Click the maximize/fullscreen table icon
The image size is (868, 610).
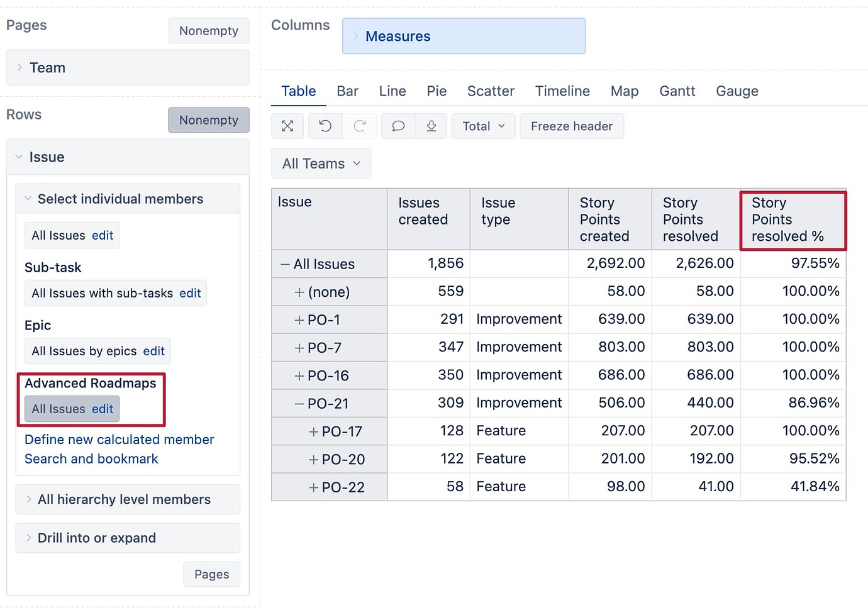[x=287, y=126]
